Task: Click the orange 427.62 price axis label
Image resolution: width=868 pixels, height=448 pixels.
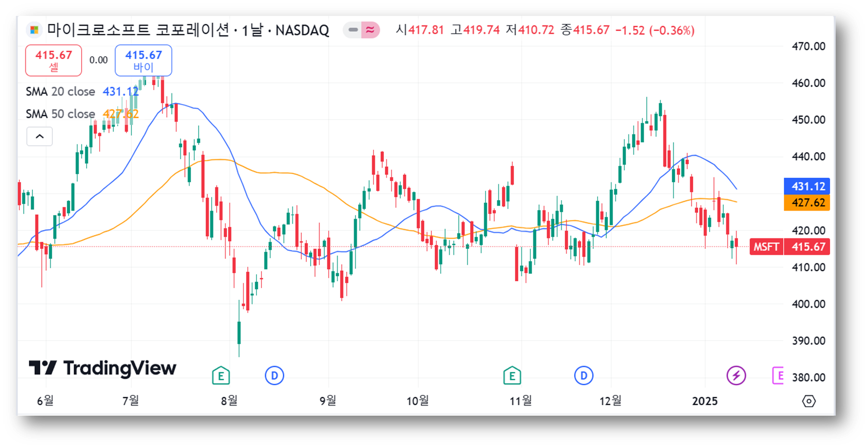Action: point(807,203)
